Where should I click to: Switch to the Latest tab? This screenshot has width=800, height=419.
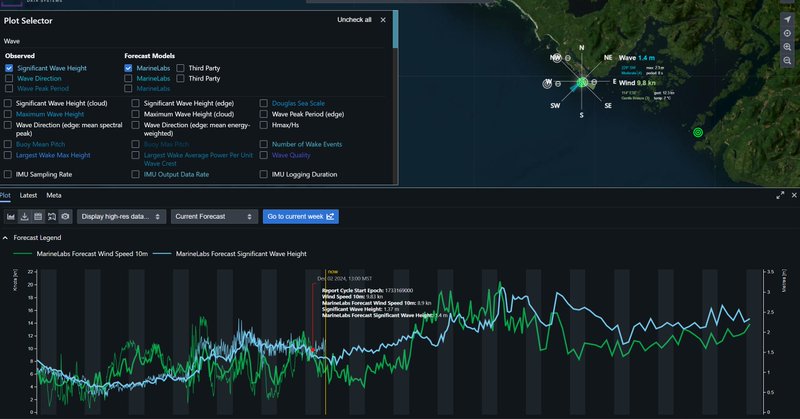(x=28, y=195)
